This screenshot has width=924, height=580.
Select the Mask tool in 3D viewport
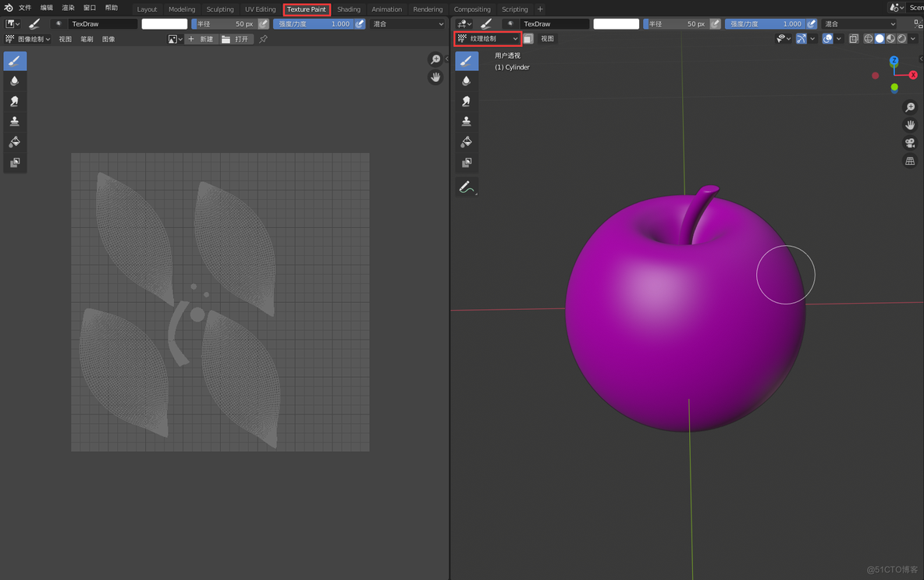pyautogui.click(x=466, y=162)
